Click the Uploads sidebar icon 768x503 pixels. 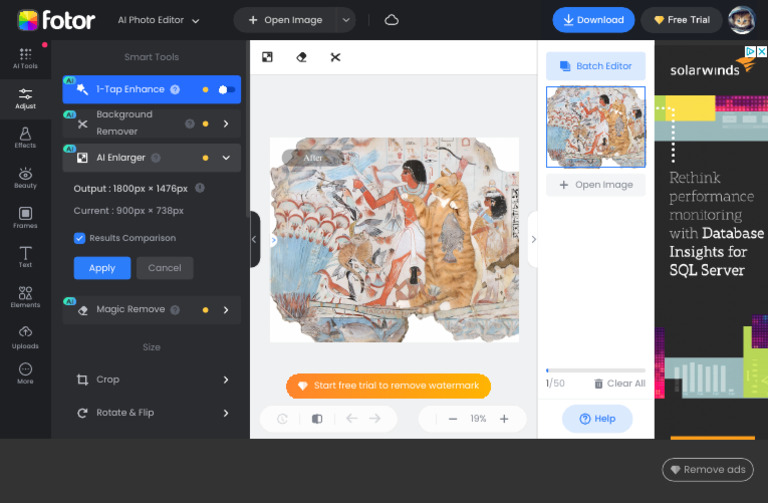[x=25, y=336]
